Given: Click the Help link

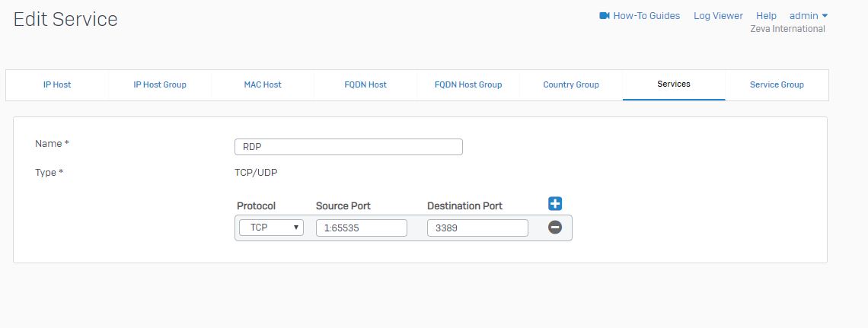Looking at the screenshot, I should point(766,16).
